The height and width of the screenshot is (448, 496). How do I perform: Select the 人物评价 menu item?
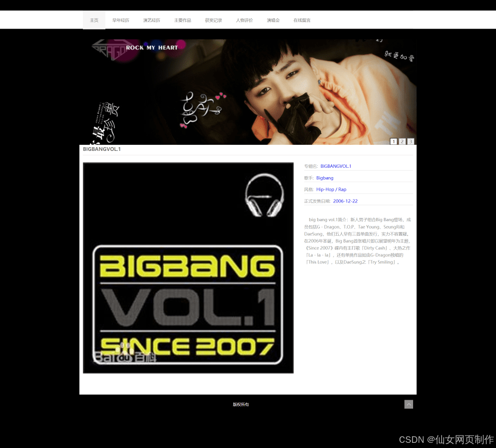pyautogui.click(x=244, y=20)
